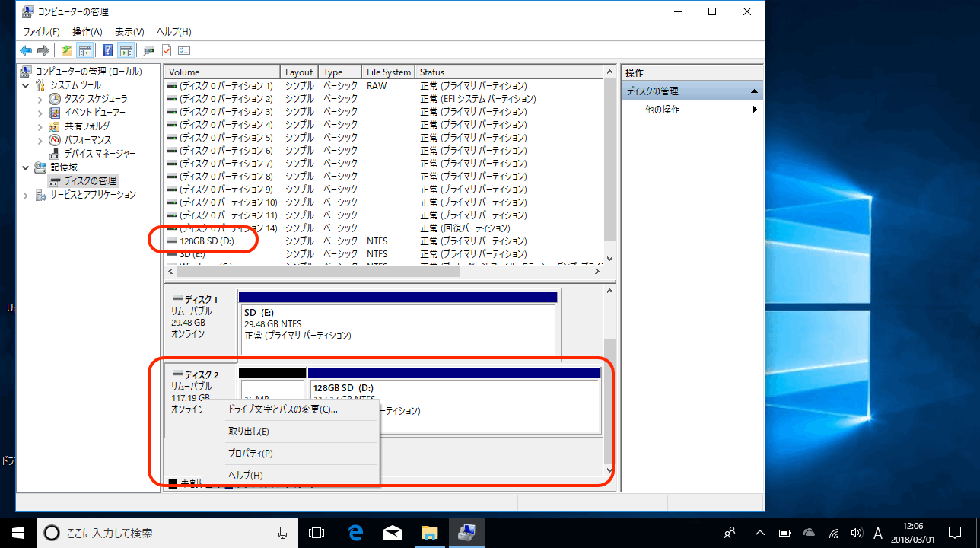This screenshot has height=548, width=980.
Task: Toggle the show/hide action pane toolbar icon
Action: [126, 51]
